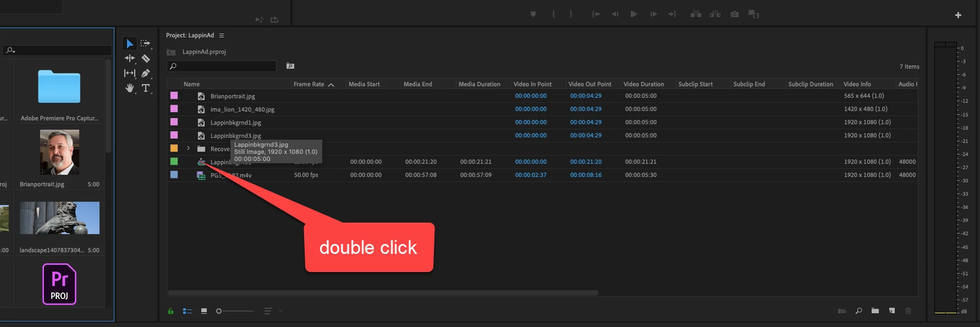The image size is (980, 327).
Task: Click the New Item button
Action: (892, 311)
